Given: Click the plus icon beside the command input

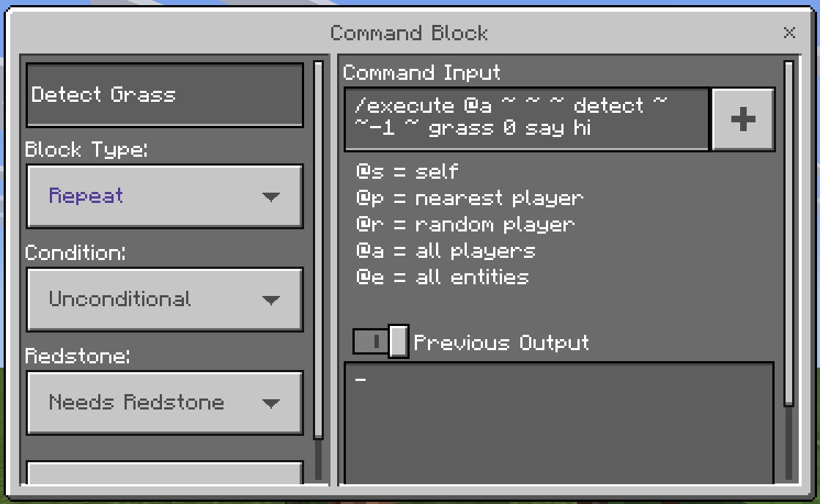Looking at the screenshot, I should point(742,119).
